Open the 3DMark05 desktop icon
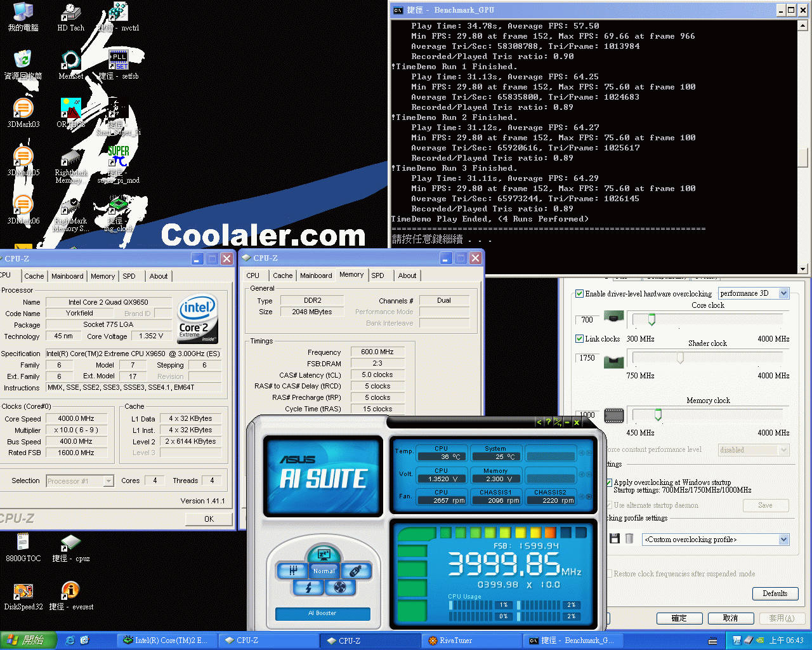This screenshot has height=650, width=812. pyautogui.click(x=23, y=161)
